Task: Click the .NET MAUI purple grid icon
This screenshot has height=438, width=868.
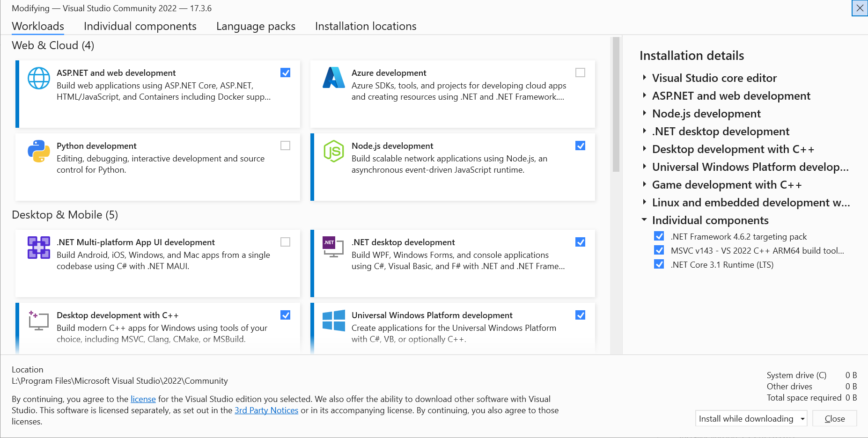Action: 39,248
